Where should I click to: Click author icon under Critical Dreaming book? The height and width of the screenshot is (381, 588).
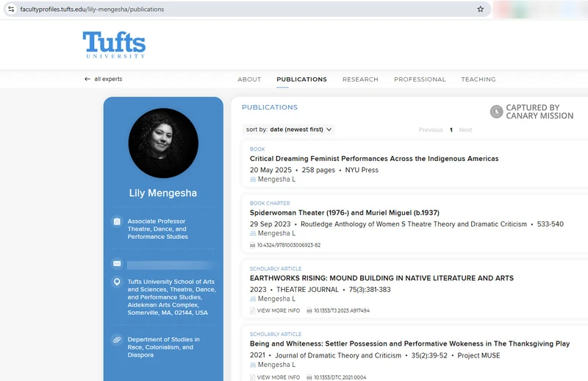[253, 179]
